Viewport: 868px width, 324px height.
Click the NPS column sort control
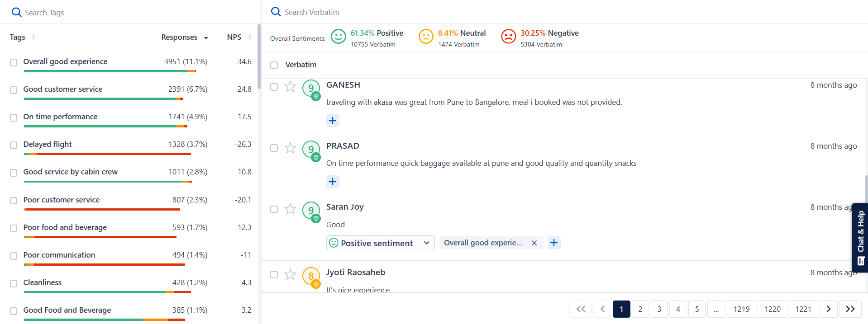pos(251,38)
